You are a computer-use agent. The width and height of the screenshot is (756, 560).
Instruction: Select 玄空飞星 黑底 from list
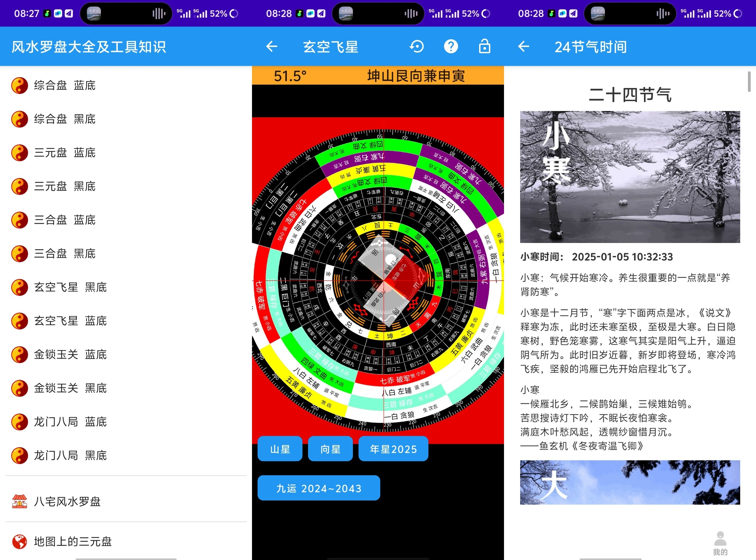[x=70, y=287]
